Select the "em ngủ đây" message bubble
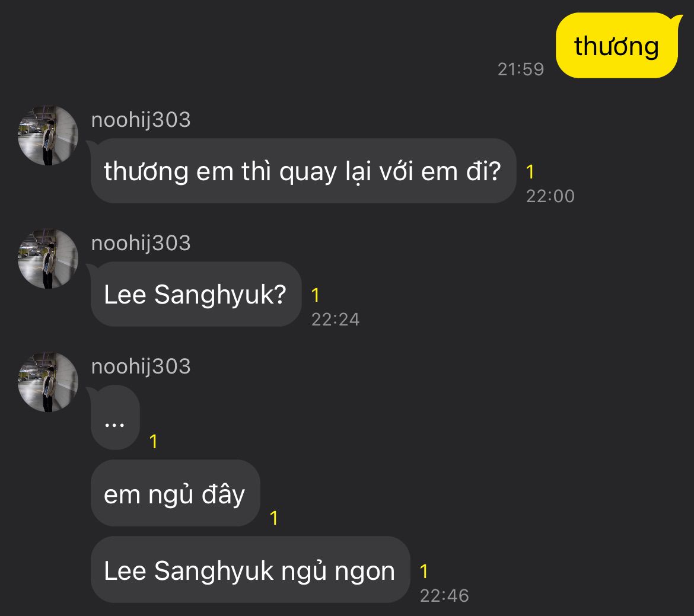 (174, 494)
